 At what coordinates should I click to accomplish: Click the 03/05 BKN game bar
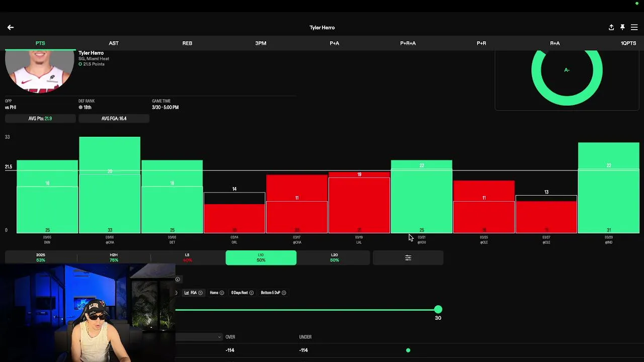[47, 197]
